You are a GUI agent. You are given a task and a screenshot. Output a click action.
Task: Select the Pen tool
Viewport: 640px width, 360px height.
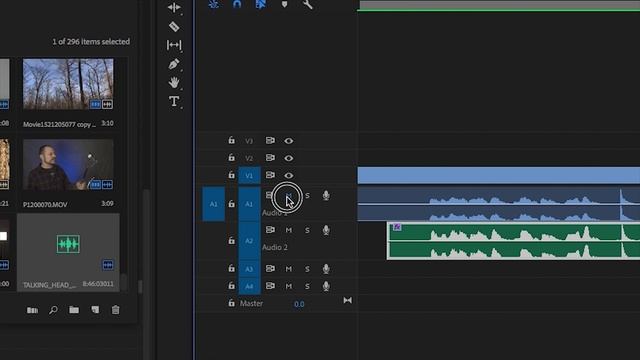click(174, 64)
